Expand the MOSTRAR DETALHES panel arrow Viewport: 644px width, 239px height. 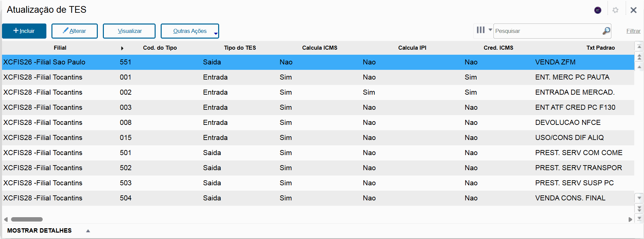coord(88,231)
